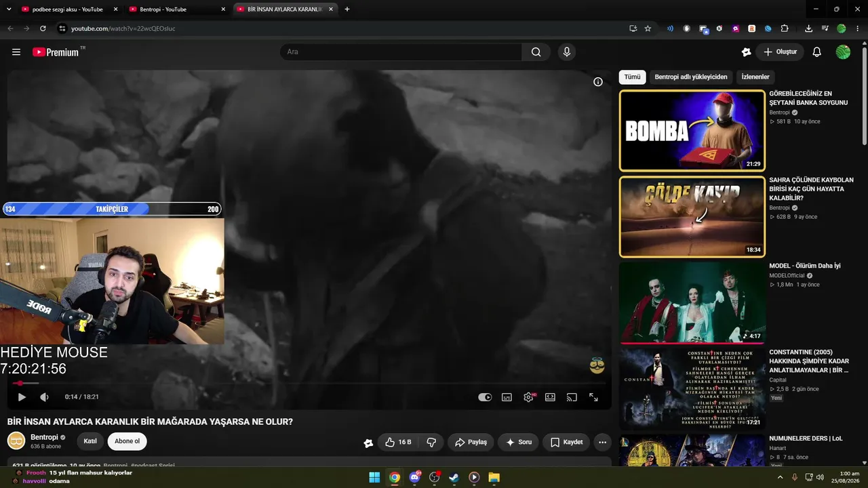Open Chrome profile avatar in toolbar
Screen dimensions: 868x488
(x=842, y=28)
